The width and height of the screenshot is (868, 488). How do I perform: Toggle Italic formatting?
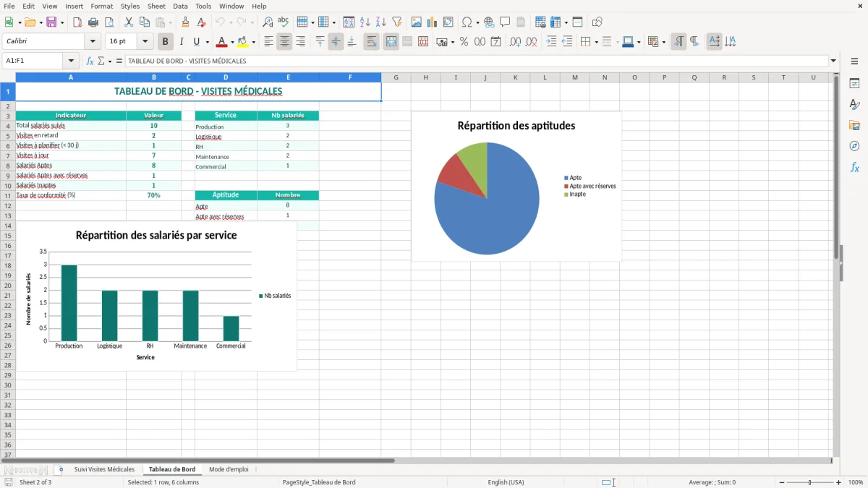point(182,42)
